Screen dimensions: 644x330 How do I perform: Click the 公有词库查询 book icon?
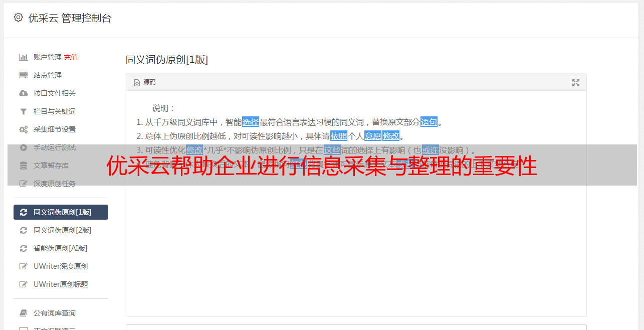[x=23, y=313]
